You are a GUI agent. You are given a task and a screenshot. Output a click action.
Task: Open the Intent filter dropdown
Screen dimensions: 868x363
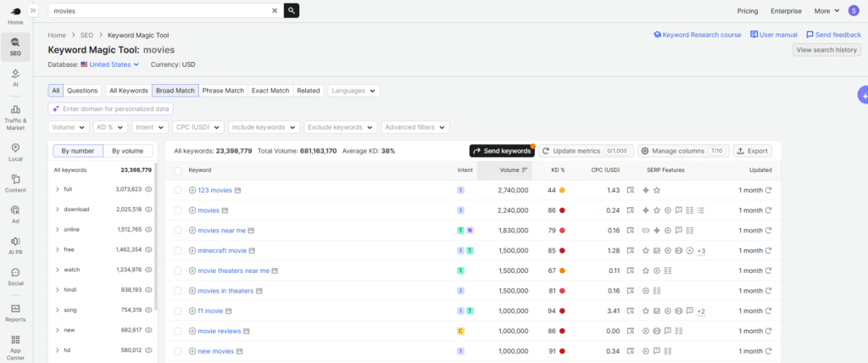(150, 127)
